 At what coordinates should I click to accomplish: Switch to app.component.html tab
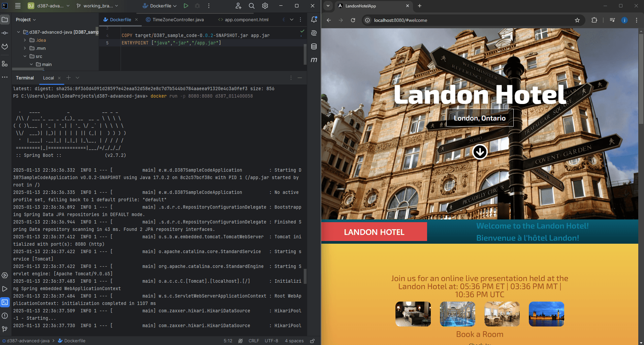pos(244,20)
